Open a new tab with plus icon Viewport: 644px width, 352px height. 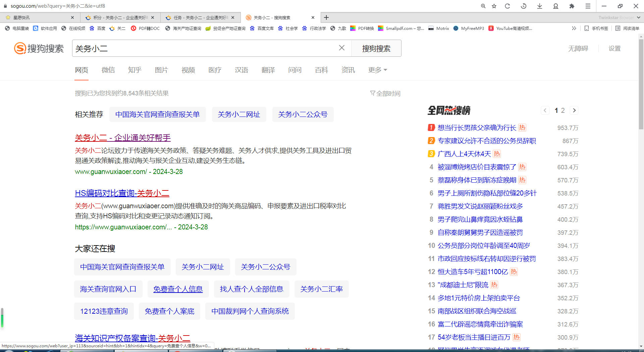(x=326, y=17)
